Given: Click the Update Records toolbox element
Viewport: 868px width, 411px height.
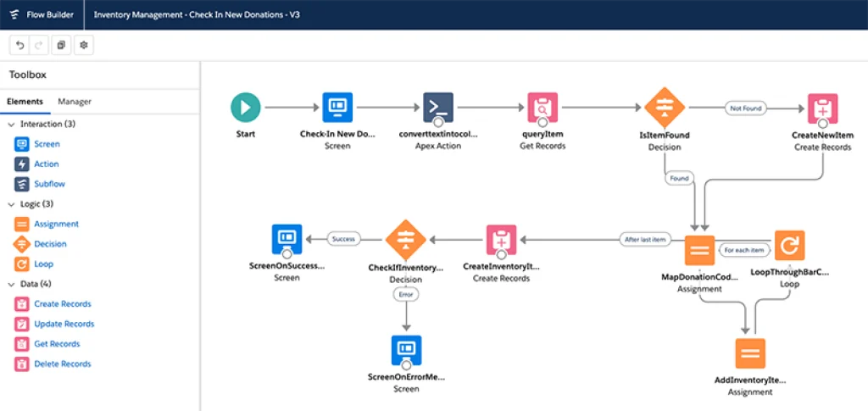Looking at the screenshot, I should (64, 324).
